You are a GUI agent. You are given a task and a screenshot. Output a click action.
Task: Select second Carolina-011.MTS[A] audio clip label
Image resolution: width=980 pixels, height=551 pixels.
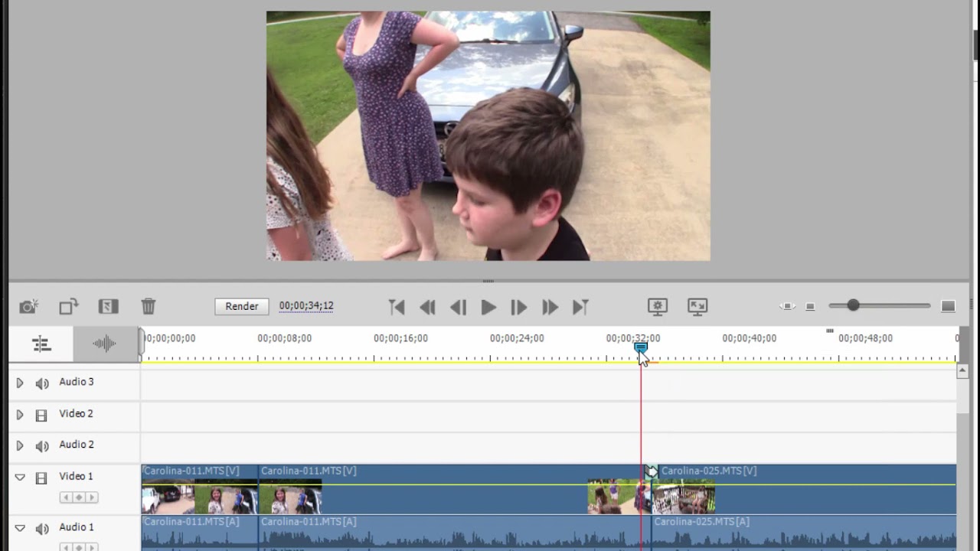point(309,521)
